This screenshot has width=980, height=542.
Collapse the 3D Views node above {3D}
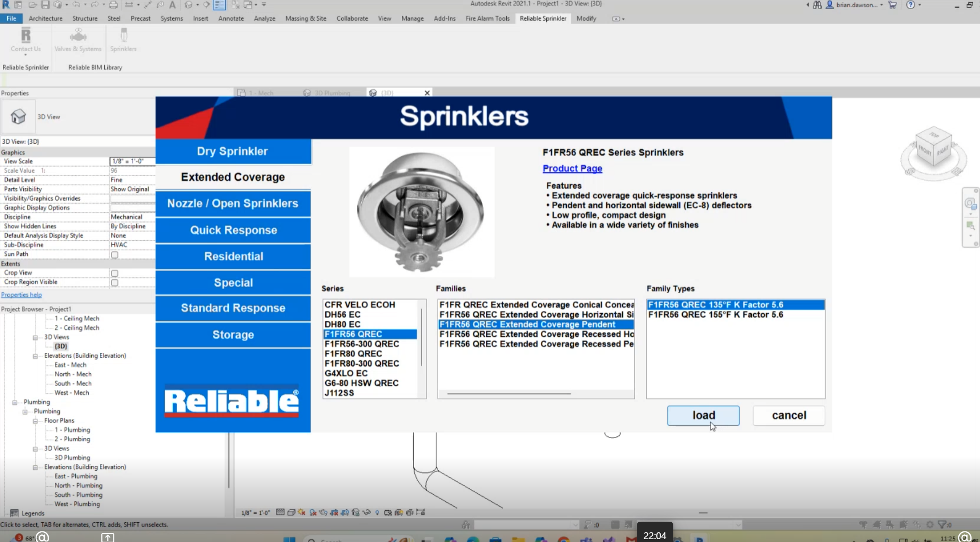[x=35, y=337]
